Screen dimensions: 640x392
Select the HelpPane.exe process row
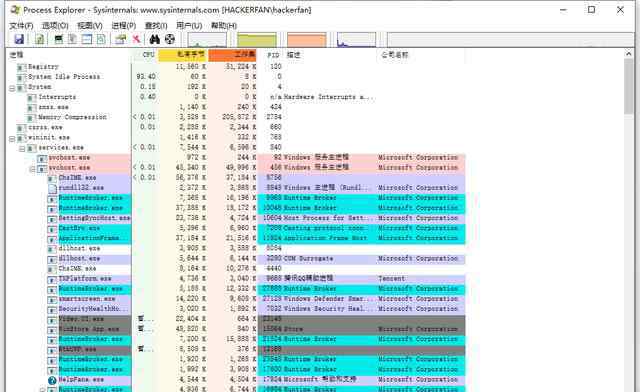pos(236,380)
